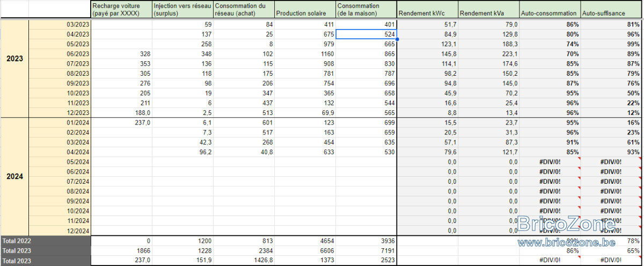Select the 'Auto-consommation' header cell
644x266 pixels.
550,9
